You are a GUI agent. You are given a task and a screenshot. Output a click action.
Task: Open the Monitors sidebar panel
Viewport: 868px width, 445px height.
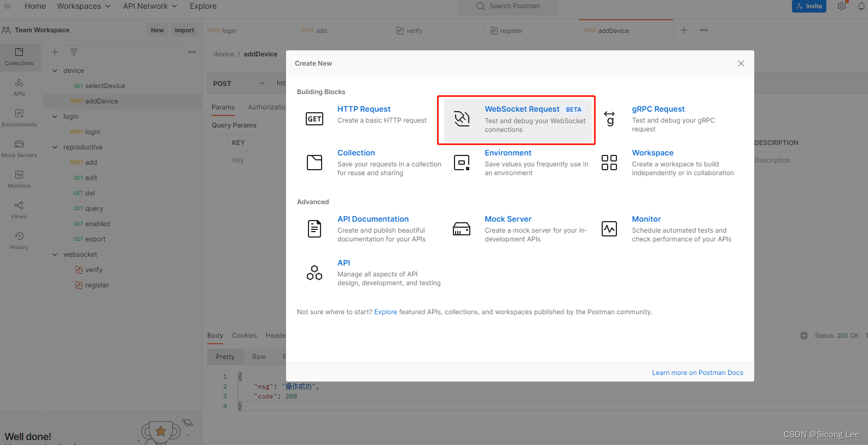(x=19, y=180)
